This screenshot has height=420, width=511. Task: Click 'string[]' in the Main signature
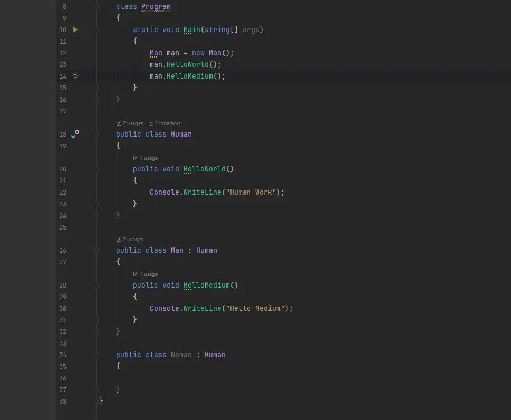click(x=221, y=30)
